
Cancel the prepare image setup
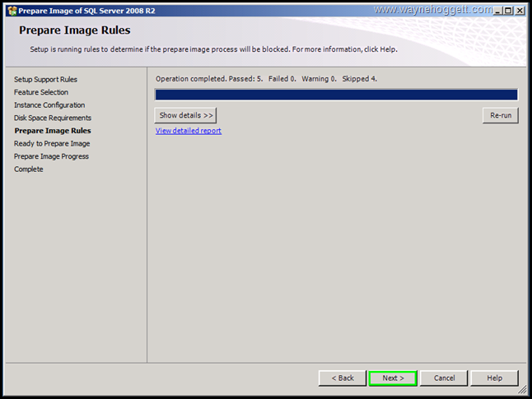[444, 378]
